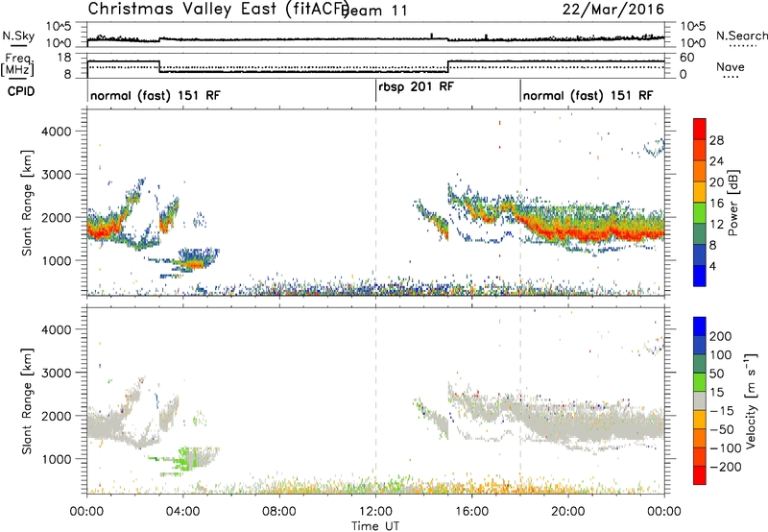Click the 'Nave' legend label
Image resolution: width=768 pixels, height=532 pixels.
point(731,66)
